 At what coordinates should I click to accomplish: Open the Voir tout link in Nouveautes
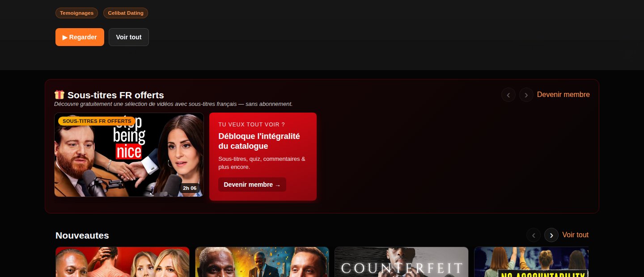[576, 235]
